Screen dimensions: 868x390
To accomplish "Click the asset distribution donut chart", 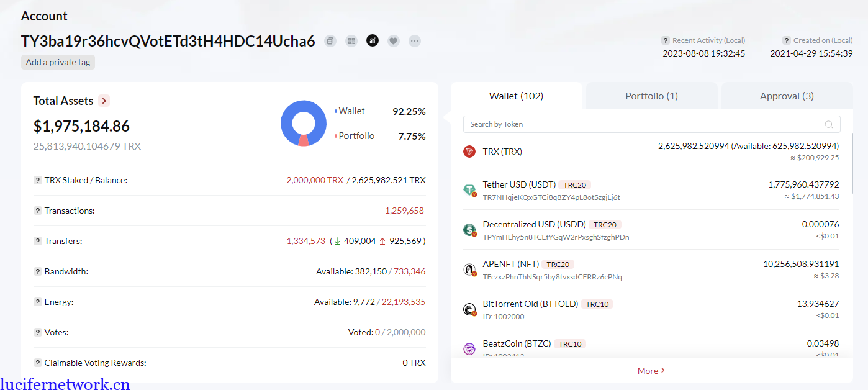I will [304, 123].
